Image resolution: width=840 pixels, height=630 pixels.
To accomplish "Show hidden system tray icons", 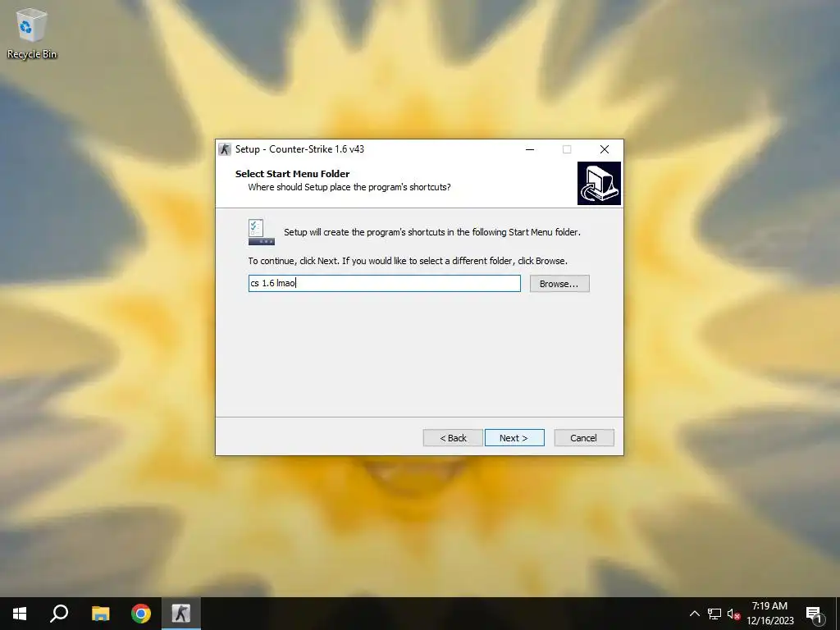I will (694, 614).
